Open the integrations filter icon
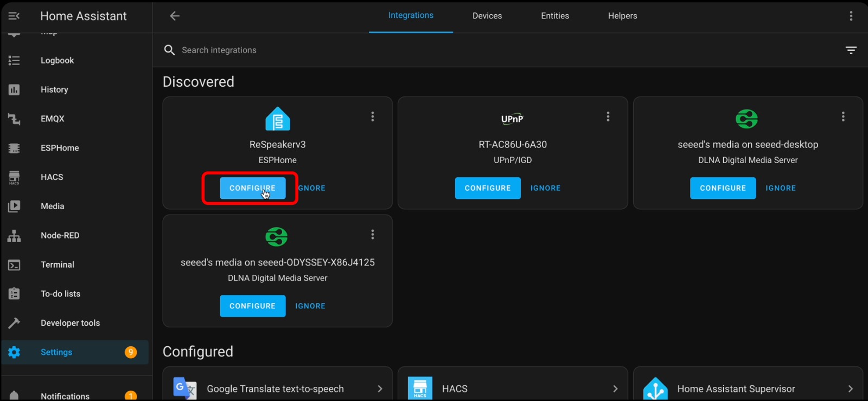 [851, 50]
